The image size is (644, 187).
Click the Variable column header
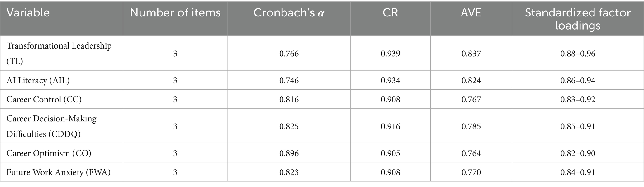click(x=28, y=13)
